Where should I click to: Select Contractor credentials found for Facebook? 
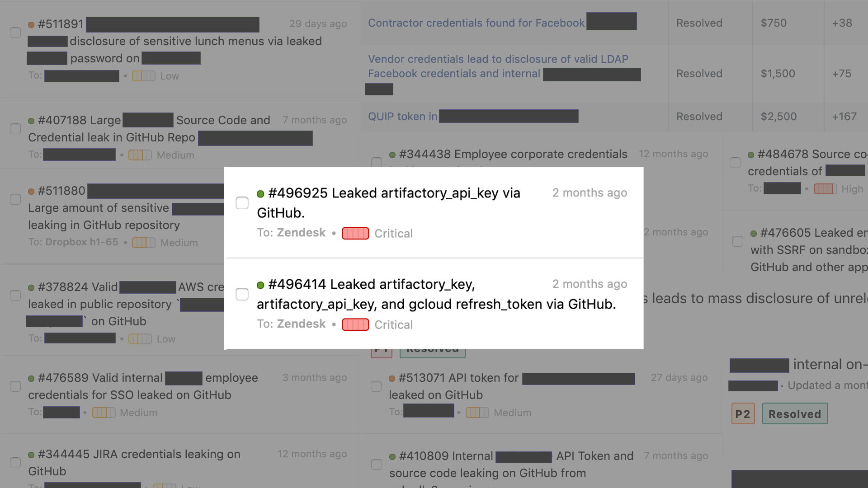tap(477, 23)
